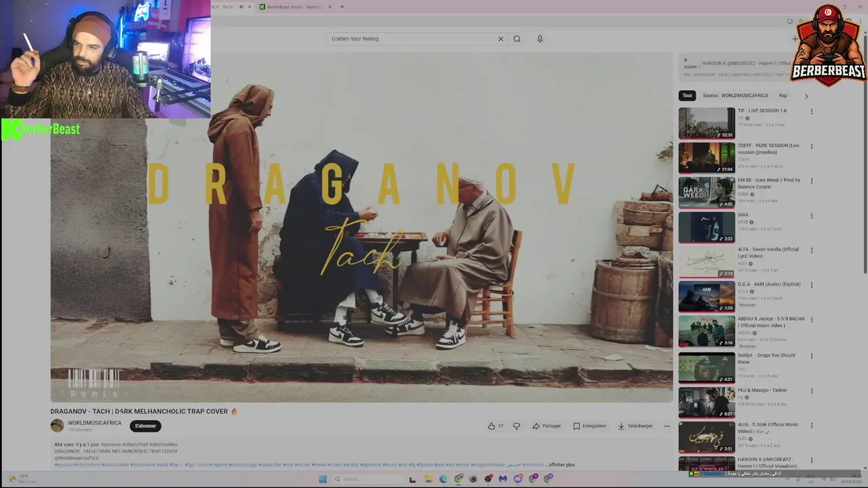Image resolution: width=868 pixels, height=488 pixels.
Task: Click the Create plus icon in YouTube header
Action: tap(795, 39)
